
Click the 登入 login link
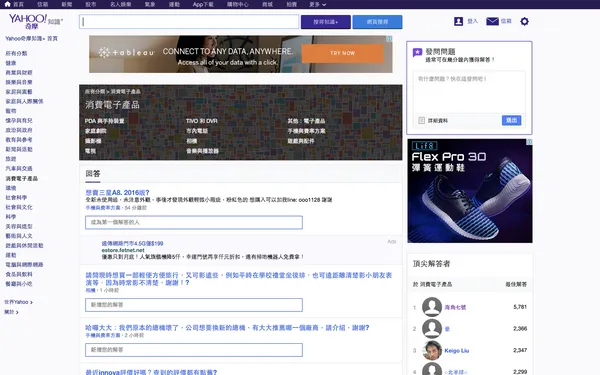[x=473, y=21]
